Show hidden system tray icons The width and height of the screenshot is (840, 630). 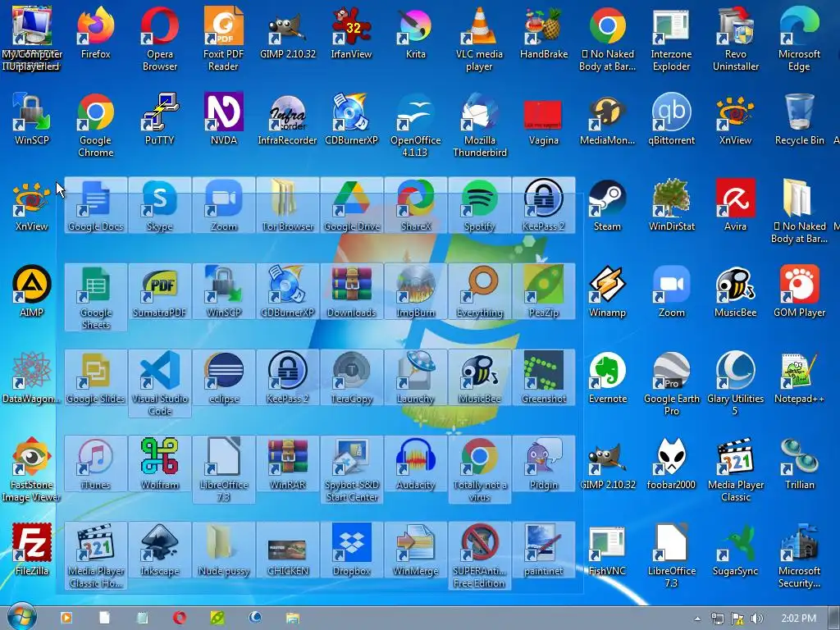(697, 619)
